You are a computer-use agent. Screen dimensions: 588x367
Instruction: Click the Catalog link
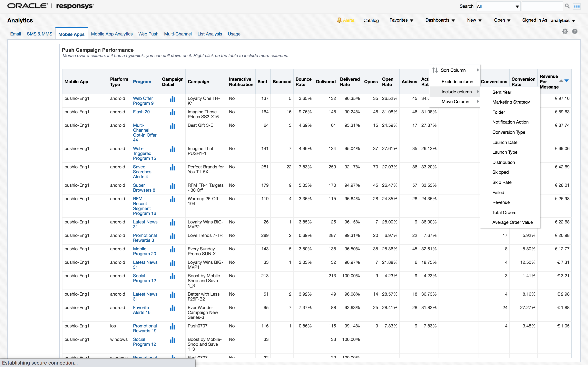[371, 21]
